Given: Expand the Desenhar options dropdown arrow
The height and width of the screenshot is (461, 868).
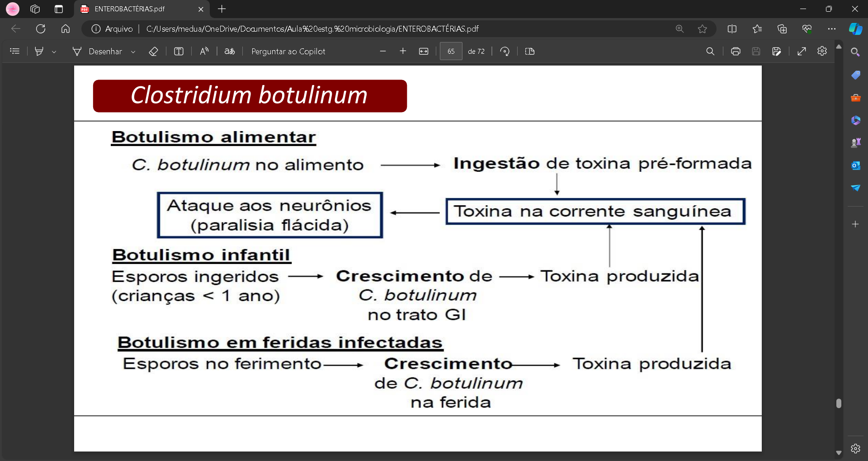Looking at the screenshot, I should coord(133,52).
